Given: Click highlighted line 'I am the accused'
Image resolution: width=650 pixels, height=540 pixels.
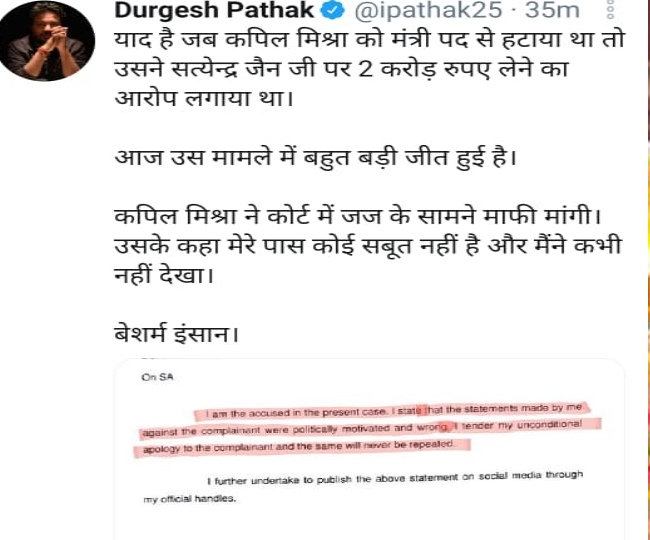Looking at the screenshot, I should (393, 411).
